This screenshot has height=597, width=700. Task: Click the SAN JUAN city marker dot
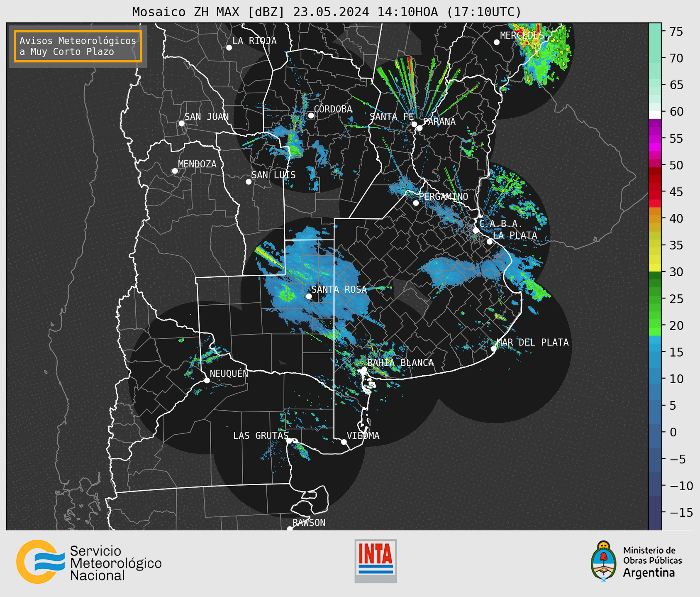[181, 123]
